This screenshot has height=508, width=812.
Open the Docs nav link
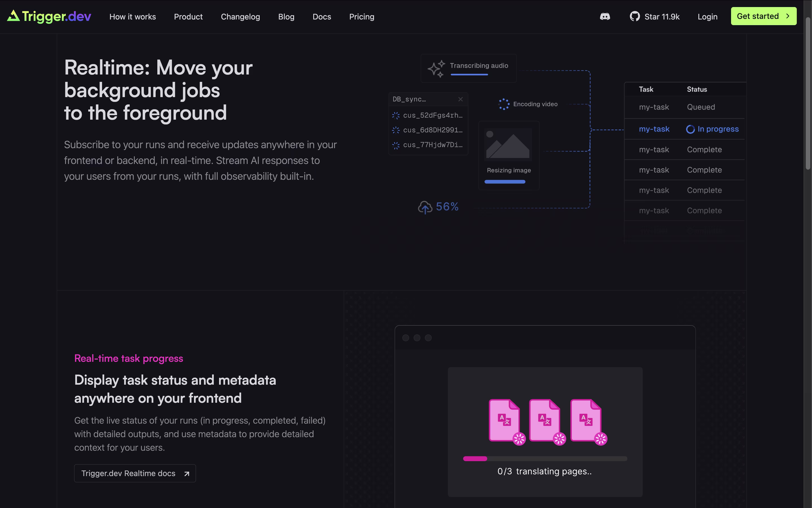322,16
